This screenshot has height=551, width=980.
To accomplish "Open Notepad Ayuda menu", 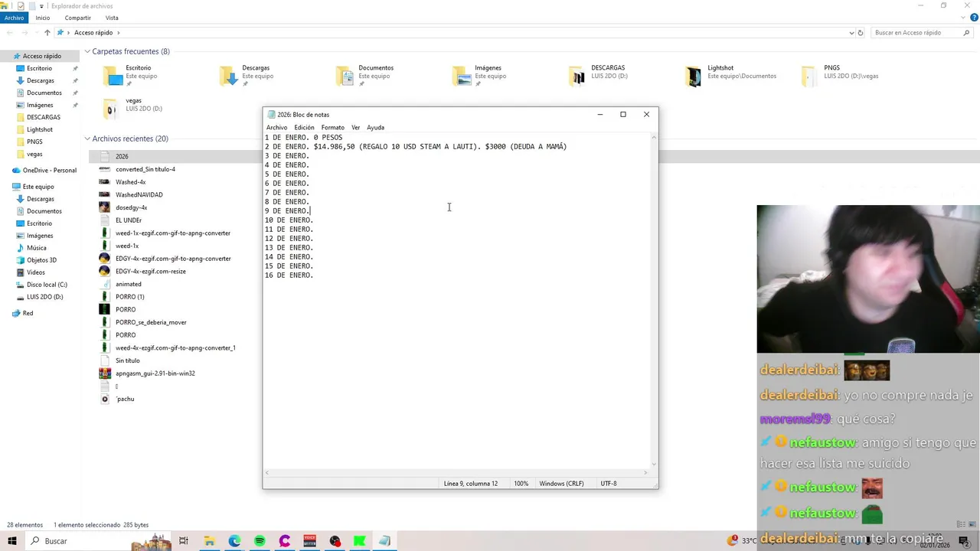I will click(375, 128).
